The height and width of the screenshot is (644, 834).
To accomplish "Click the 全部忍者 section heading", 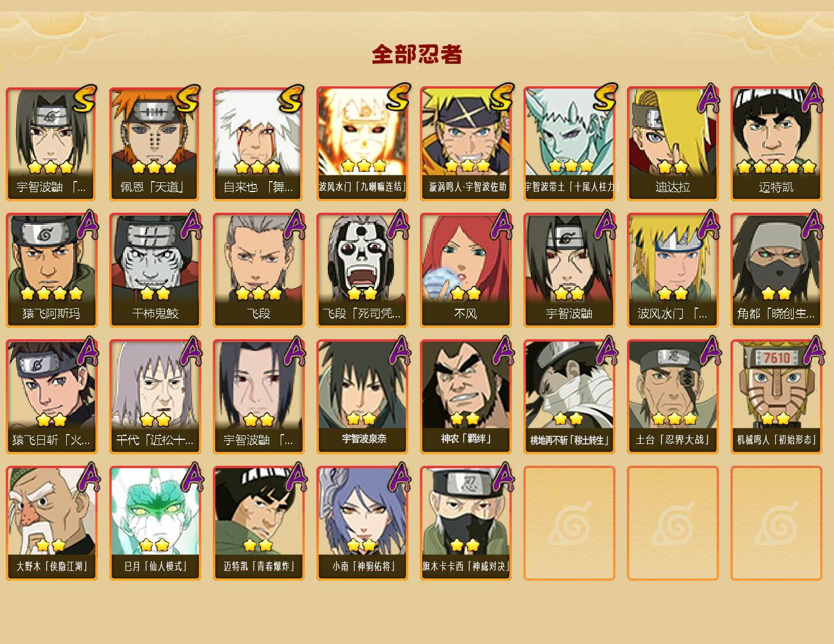I will tap(417, 54).
